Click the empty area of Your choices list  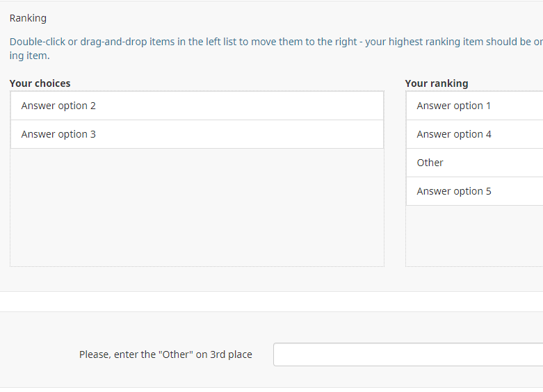[x=197, y=207]
